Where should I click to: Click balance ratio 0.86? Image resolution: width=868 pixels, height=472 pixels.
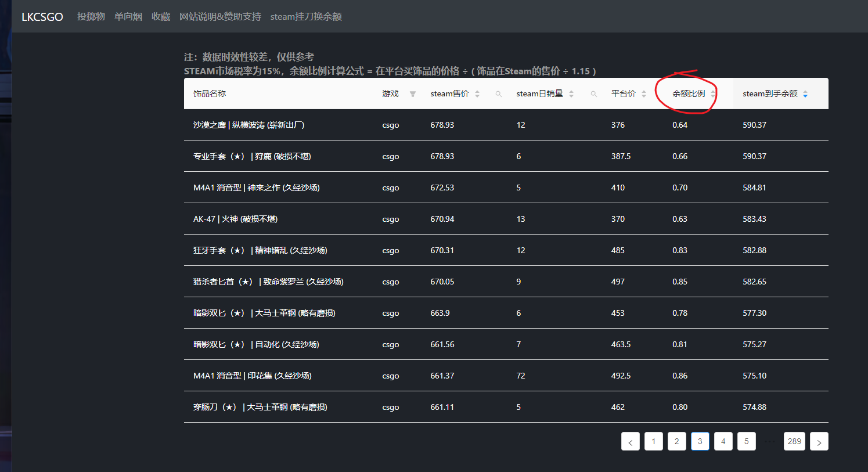click(680, 376)
